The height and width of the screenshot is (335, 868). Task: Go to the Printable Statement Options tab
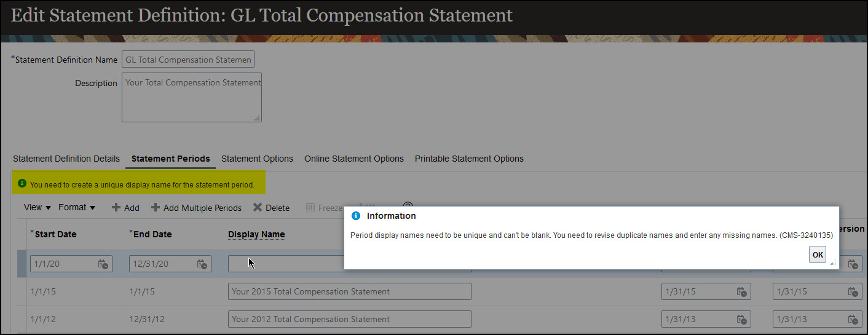click(x=469, y=159)
